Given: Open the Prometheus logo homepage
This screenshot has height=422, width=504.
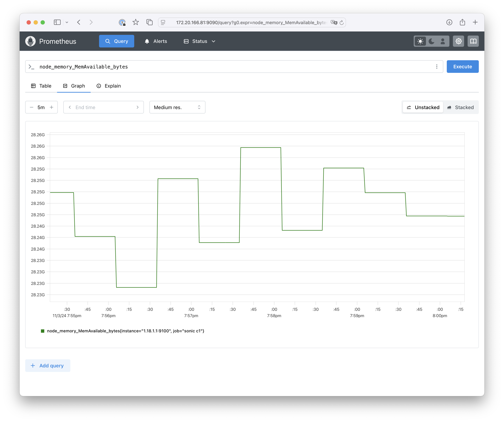Looking at the screenshot, I should tap(31, 41).
